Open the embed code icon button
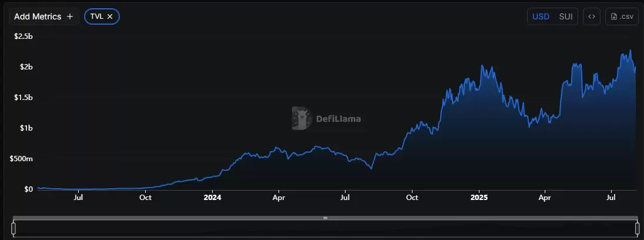Screen dimensions: 644x240 point(592,17)
